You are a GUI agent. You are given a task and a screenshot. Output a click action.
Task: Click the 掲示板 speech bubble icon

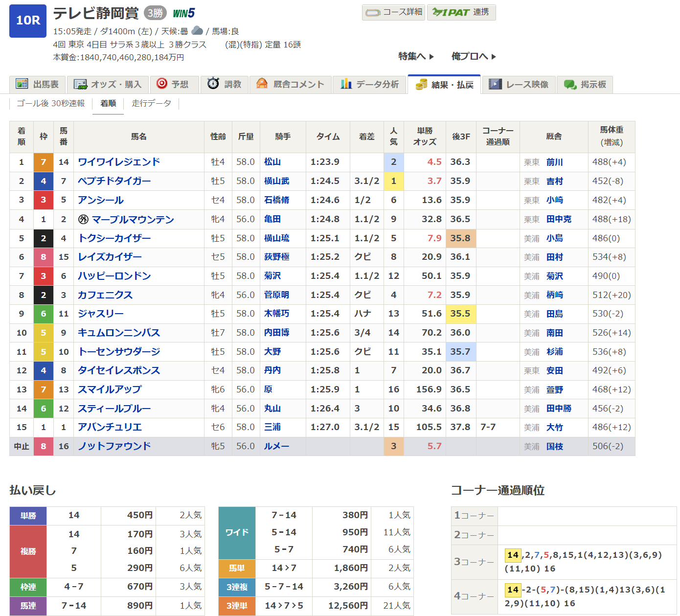[x=570, y=84]
